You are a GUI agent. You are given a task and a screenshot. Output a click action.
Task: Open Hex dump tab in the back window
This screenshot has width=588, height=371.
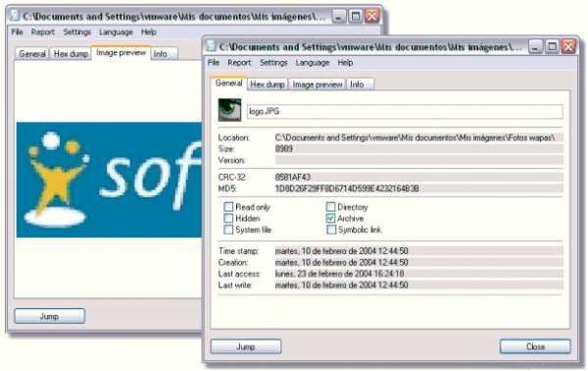[70, 54]
